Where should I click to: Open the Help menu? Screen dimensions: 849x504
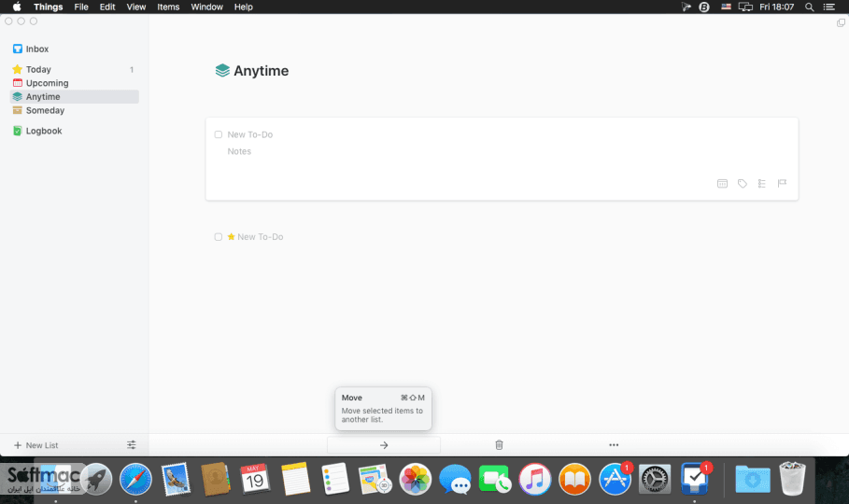[x=244, y=7]
